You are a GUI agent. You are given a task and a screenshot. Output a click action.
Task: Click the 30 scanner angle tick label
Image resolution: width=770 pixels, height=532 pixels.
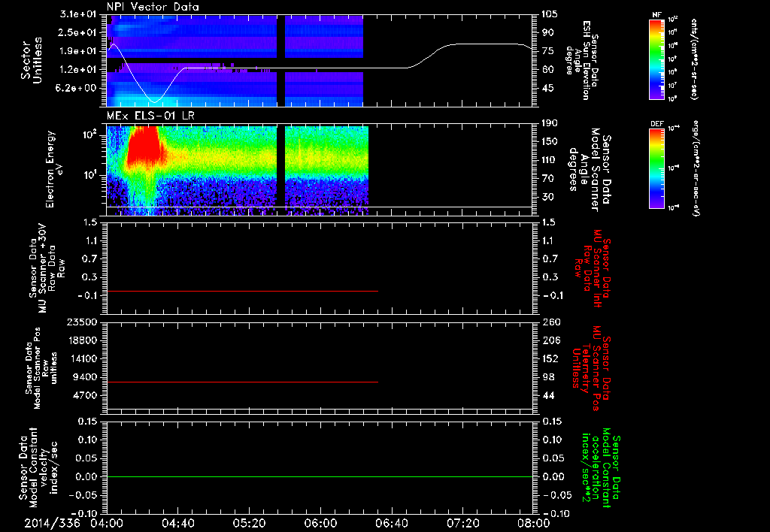(x=547, y=197)
